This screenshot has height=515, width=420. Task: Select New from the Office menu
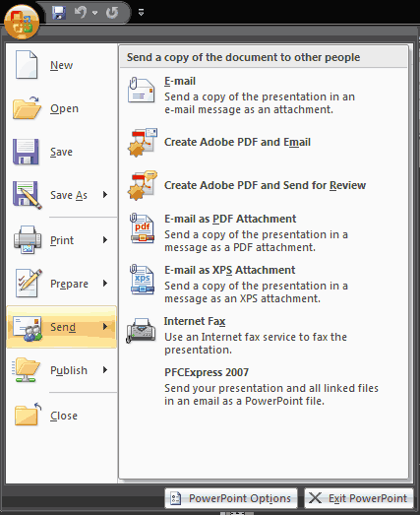click(x=61, y=65)
